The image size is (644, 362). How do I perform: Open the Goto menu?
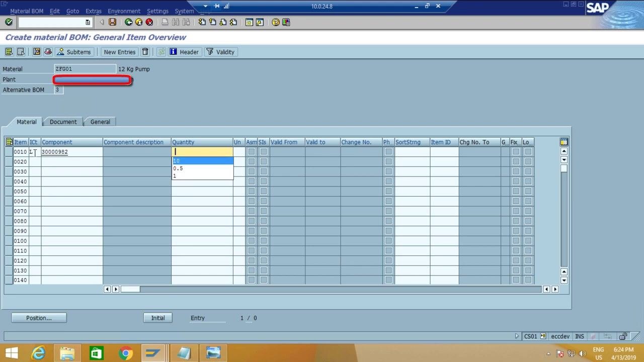click(x=72, y=11)
